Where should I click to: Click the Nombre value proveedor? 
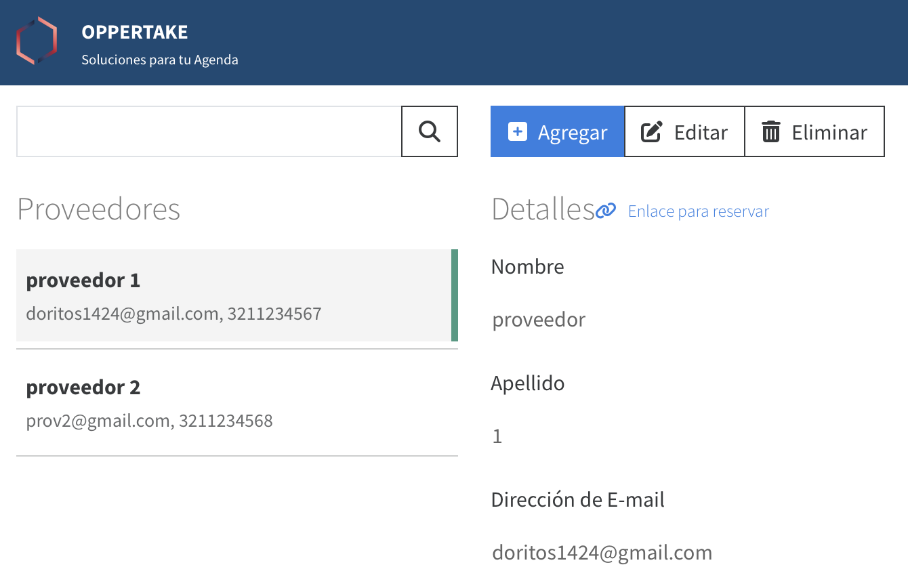tap(539, 320)
